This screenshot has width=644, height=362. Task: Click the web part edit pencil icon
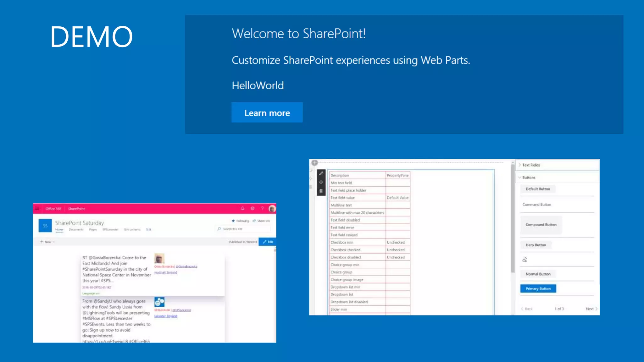[321, 173]
